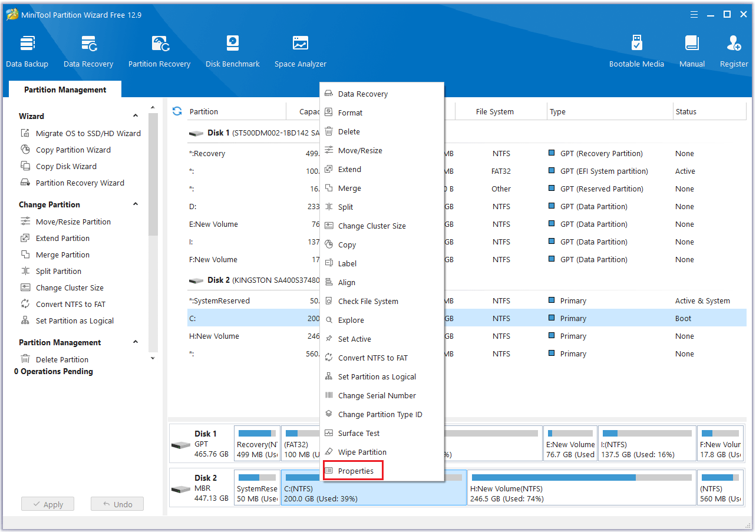Open the Data Backup tool

click(x=27, y=52)
